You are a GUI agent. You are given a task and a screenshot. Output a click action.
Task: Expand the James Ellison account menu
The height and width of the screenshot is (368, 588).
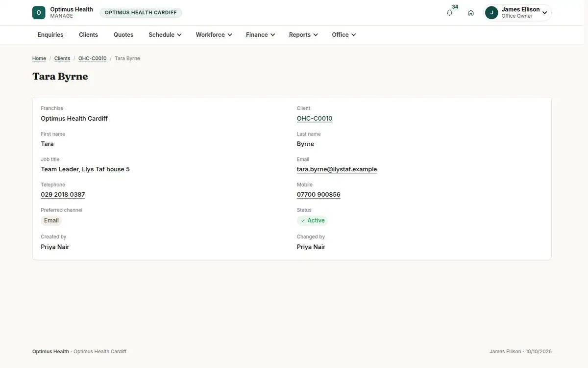point(518,13)
